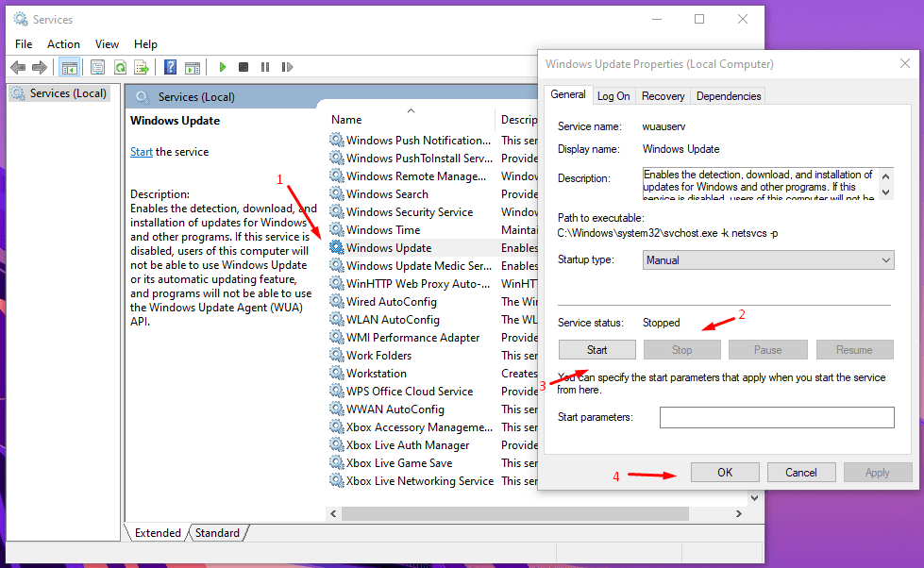Click the Stop Service square toolbar icon

coord(244,67)
